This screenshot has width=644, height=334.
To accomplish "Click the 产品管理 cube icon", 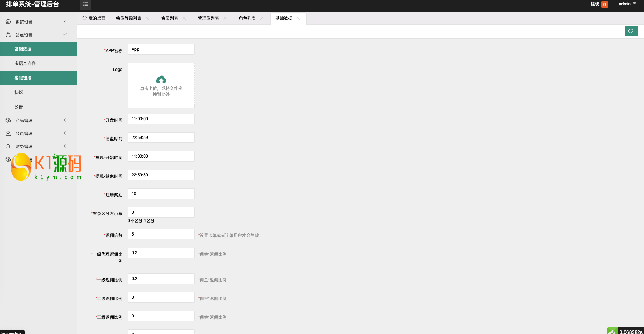I will click(x=8, y=120).
